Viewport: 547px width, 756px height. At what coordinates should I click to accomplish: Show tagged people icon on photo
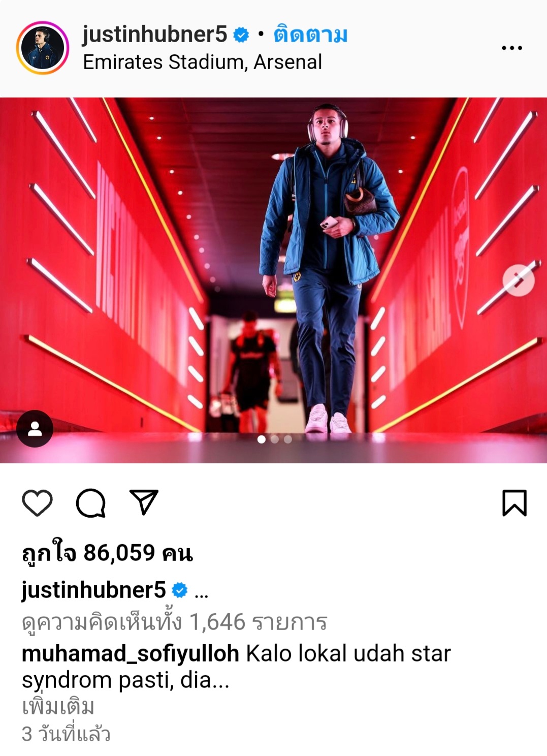click(35, 429)
